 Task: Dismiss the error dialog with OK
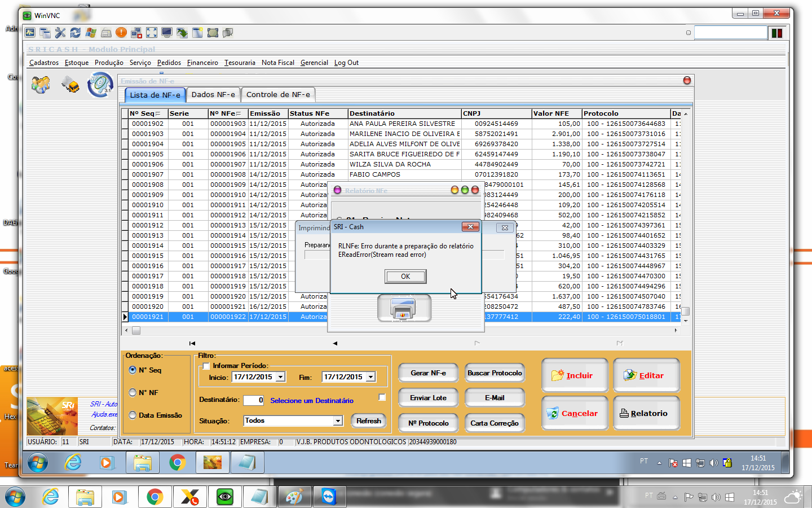pos(405,276)
